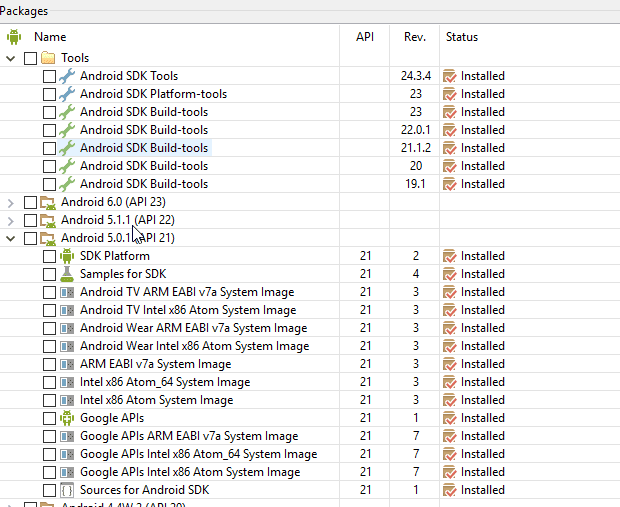Select the Android Wear ARM EABI v7a System Image row

pyautogui.click(x=193, y=328)
